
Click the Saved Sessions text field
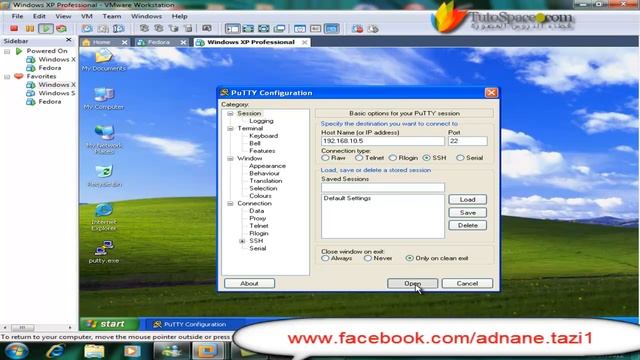point(382,187)
